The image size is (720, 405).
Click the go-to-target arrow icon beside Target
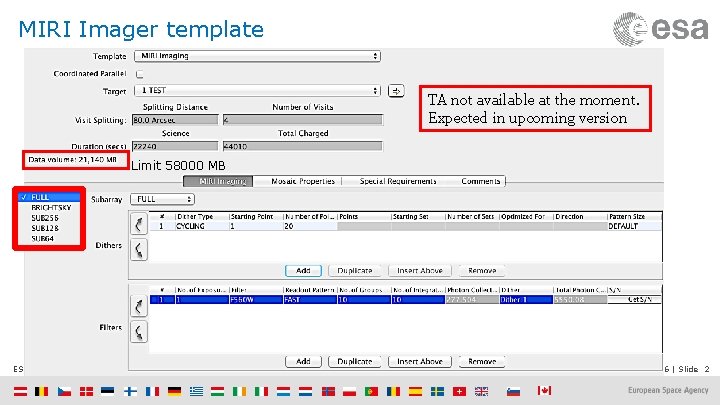click(396, 91)
